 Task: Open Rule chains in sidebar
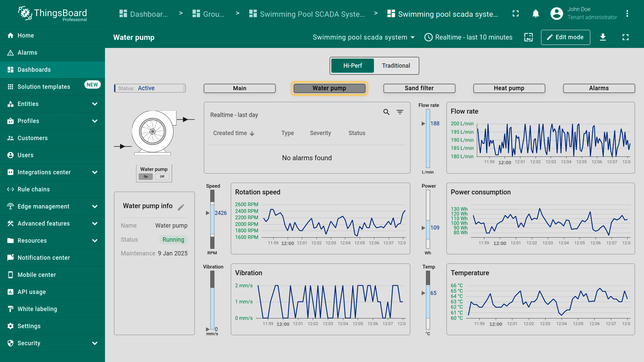(34, 189)
